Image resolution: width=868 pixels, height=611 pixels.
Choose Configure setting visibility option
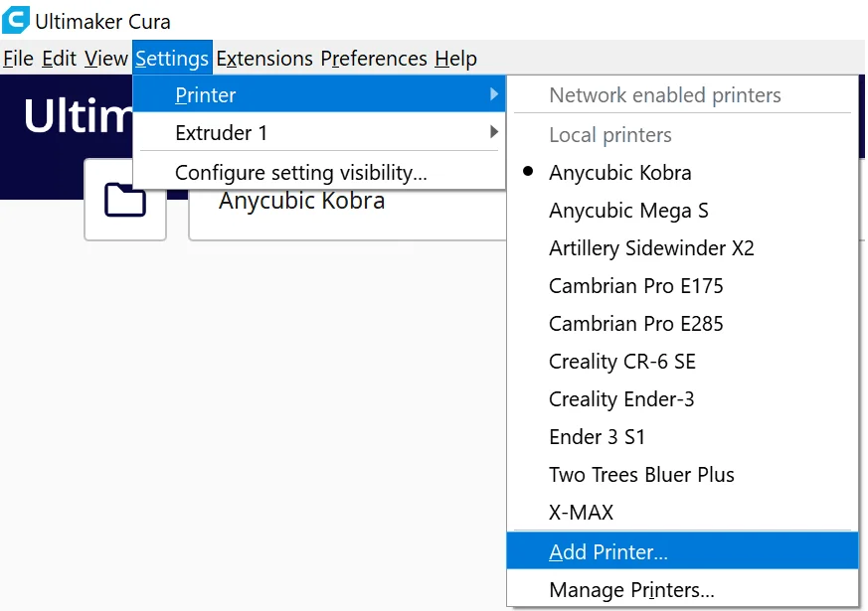(x=300, y=173)
